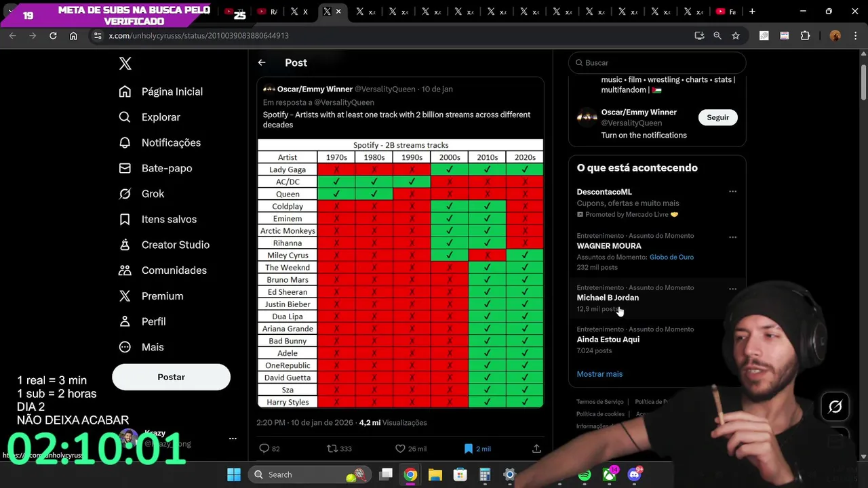
Task: Open more options for the DescontacoML promotion
Action: (732, 192)
